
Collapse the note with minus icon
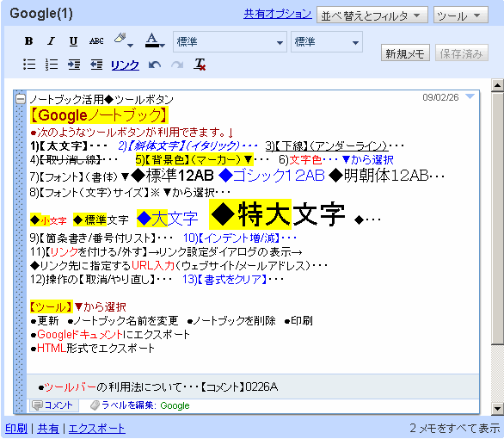click(21, 98)
